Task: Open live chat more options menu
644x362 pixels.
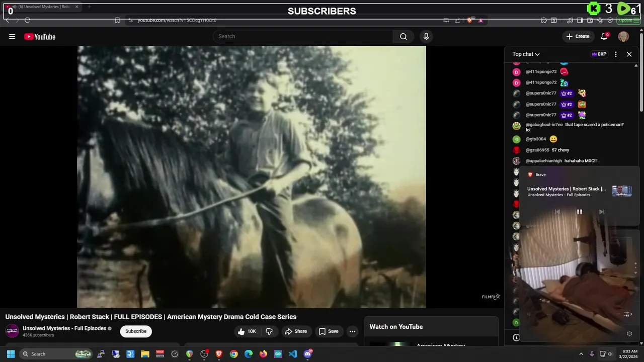Action: (616, 54)
